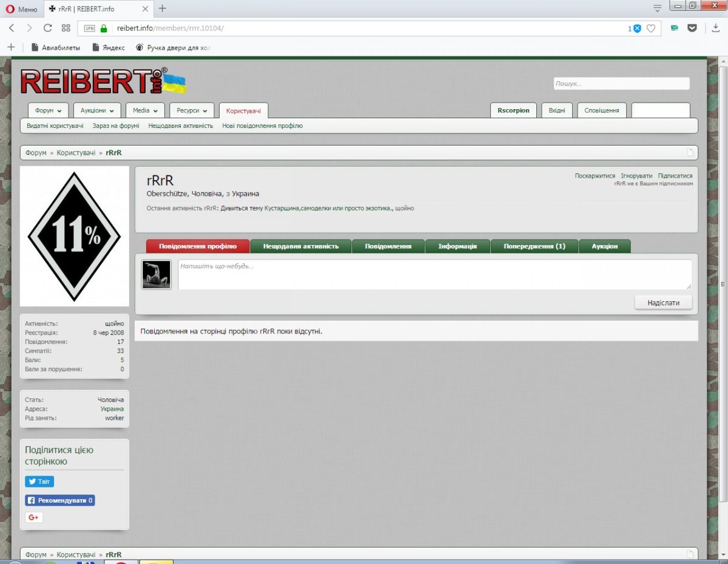Click Форум in the bottom breadcrumb
Image resolution: width=728 pixels, height=564 pixels.
click(x=36, y=555)
